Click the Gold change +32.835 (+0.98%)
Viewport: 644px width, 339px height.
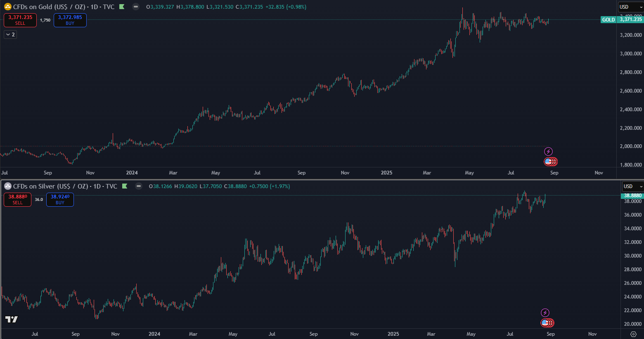(x=286, y=7)
